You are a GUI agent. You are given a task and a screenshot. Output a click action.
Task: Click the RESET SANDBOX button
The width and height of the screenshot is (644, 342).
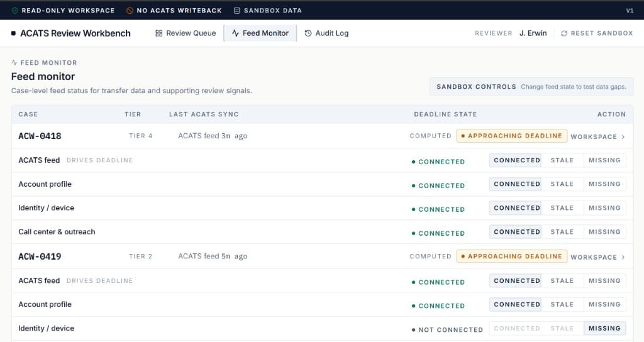click(597, 33)
